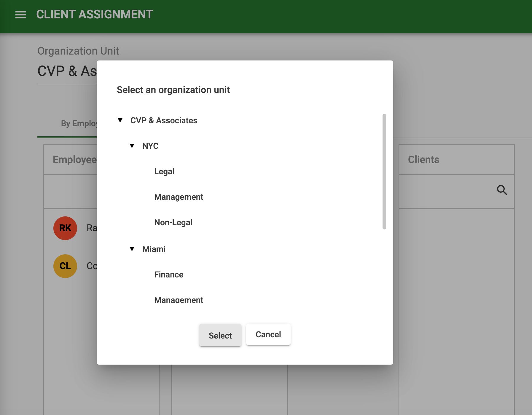Open the Organization Unit field
The height and width of the screenshot is (415, 532).
point(67,71)
